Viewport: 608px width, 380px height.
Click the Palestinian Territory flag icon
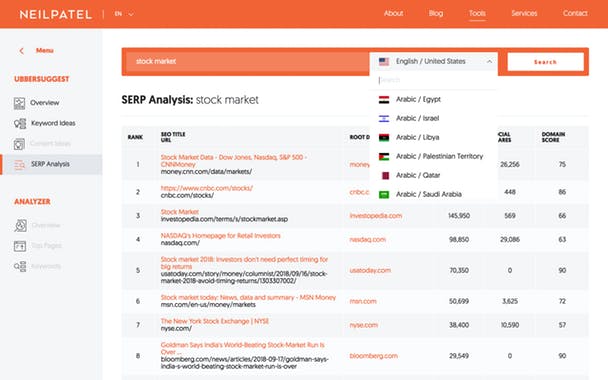384,157
